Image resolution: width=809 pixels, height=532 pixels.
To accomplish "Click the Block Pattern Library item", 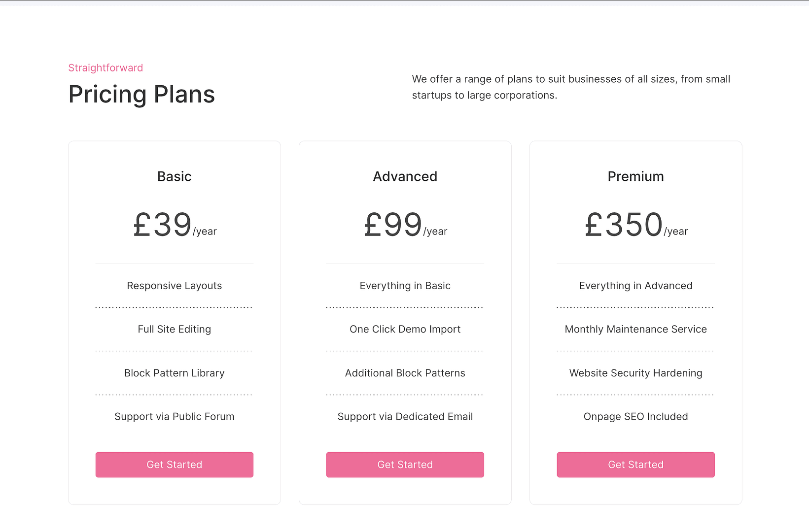I will (175, 373).
